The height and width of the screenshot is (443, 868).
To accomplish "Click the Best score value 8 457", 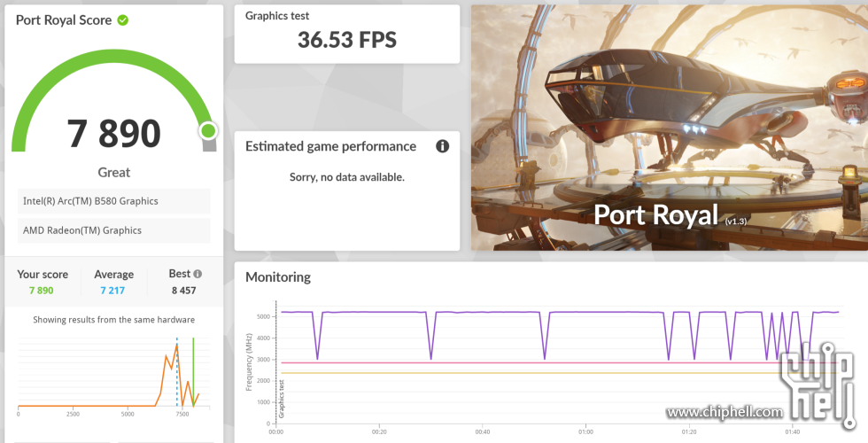I will pyautogui.click(x=184, y=291).
